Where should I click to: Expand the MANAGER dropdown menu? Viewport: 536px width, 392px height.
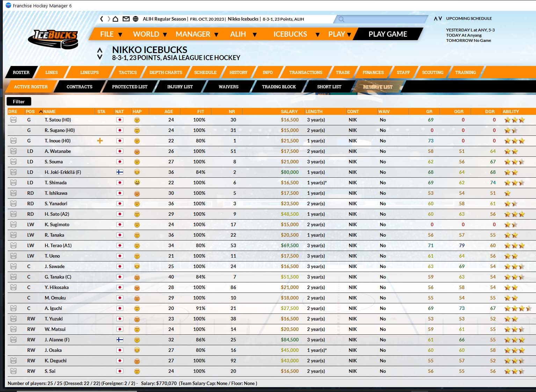197,34
